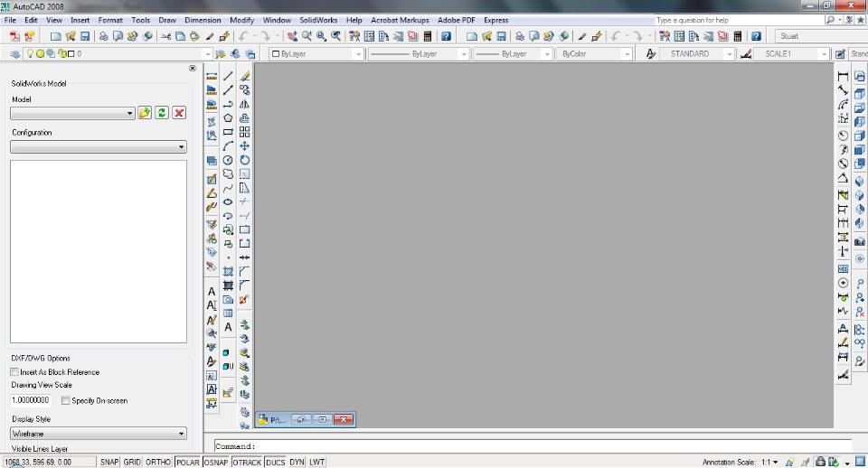Click the Rotate modify tool
868x468 pixels.
coord(245,160)
